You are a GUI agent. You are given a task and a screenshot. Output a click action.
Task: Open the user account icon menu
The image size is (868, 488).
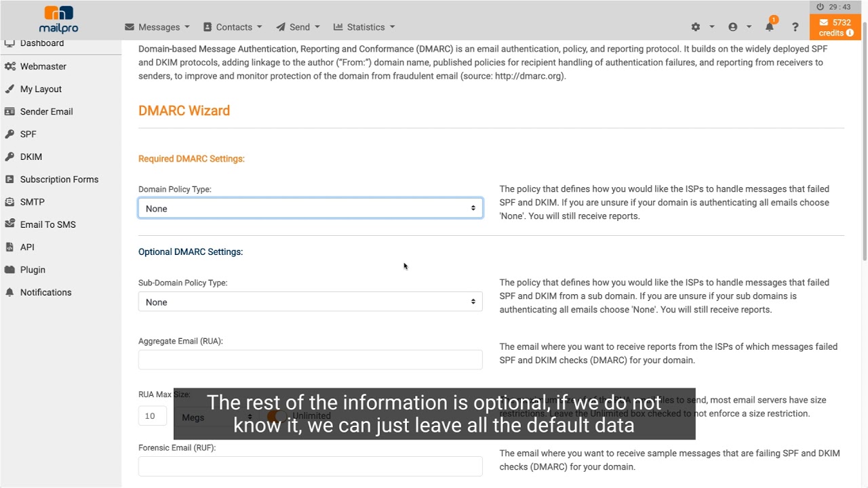[x=732, y=27]
